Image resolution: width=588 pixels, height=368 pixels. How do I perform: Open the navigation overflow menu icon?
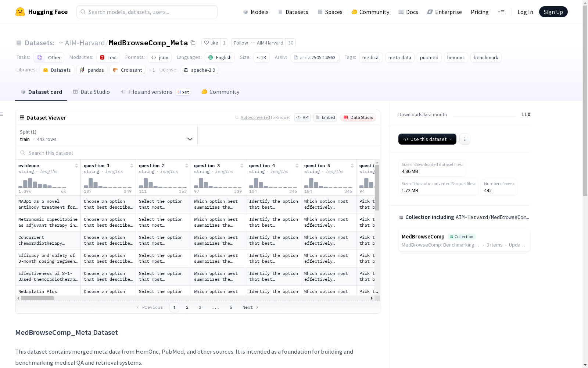501,12
